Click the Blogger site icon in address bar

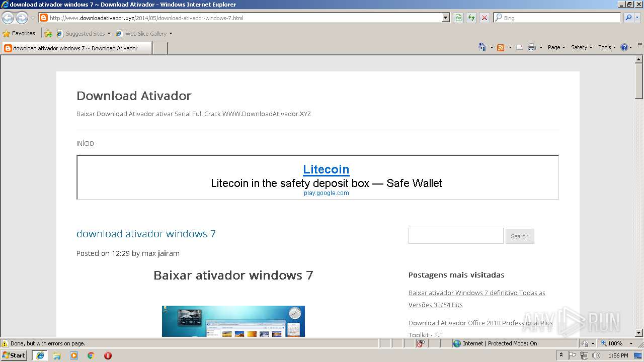pos(44,18)
